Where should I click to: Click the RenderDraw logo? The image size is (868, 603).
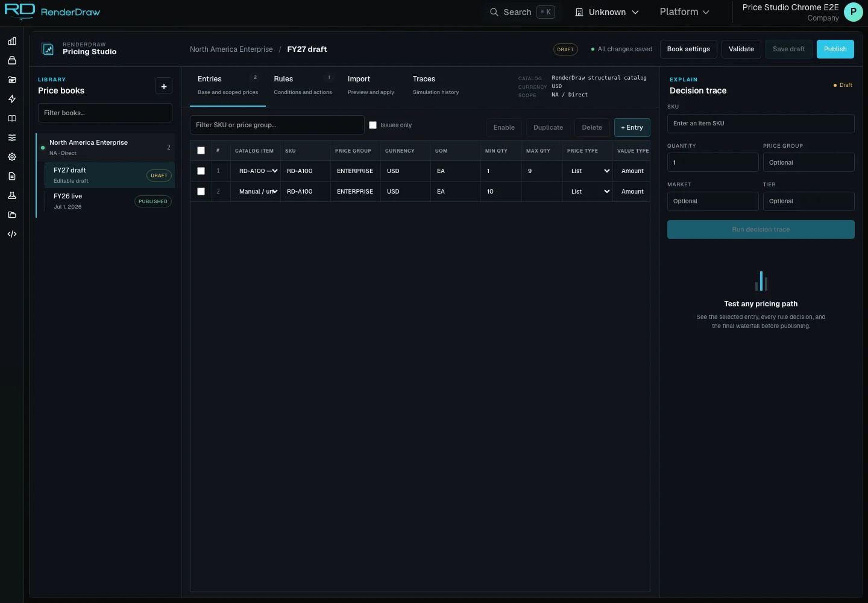pos(52,11)
